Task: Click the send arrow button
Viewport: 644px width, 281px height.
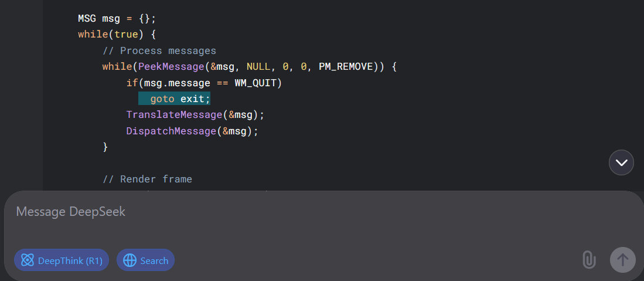Action: [623, 260]
